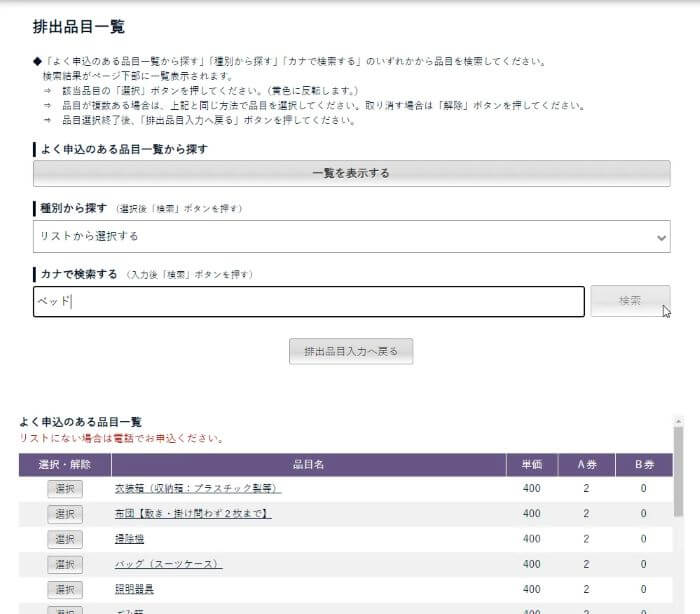Click the B券 value 0 in 布団 row
Image resolution: width=700 pixels, height=614 pixels.
click(643, 514)
